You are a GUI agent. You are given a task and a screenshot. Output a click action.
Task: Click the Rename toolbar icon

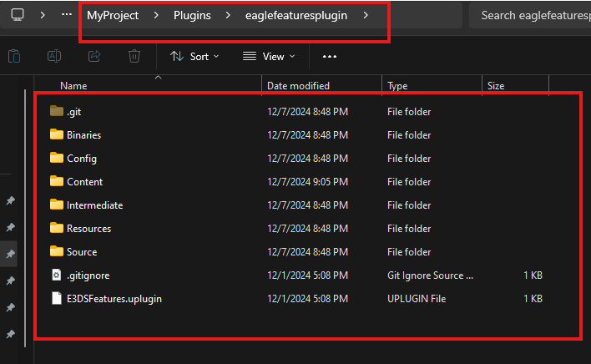pos(54,56)
